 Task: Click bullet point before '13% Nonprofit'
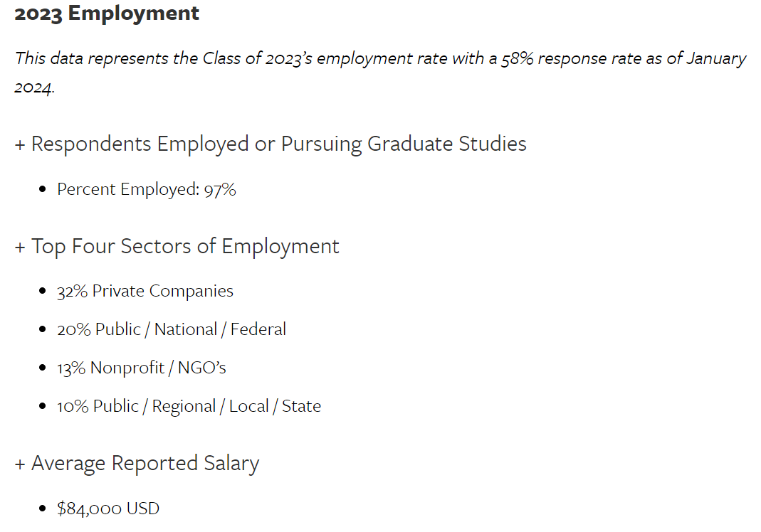[x=43, y=368]
